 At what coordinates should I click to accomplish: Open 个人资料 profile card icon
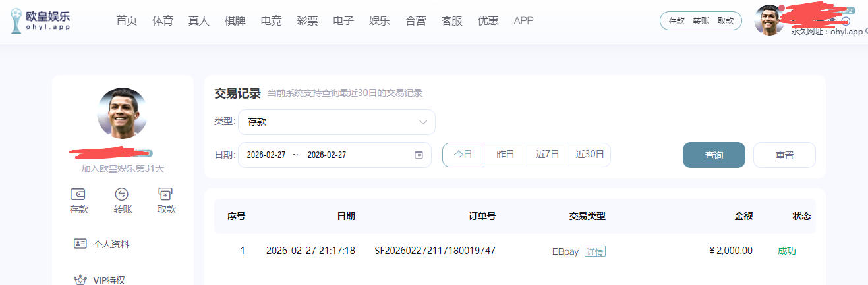pos(80,244)
